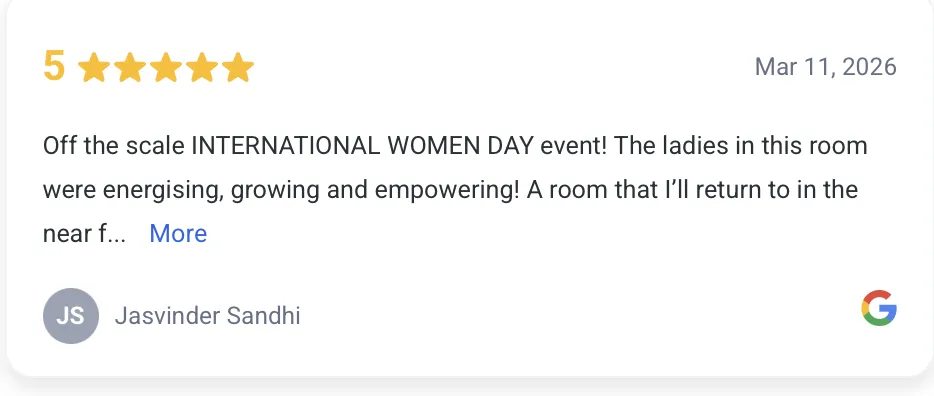Screen dimensions: 934x396
Task: Click the rating number 5
Action: [54, 66]
